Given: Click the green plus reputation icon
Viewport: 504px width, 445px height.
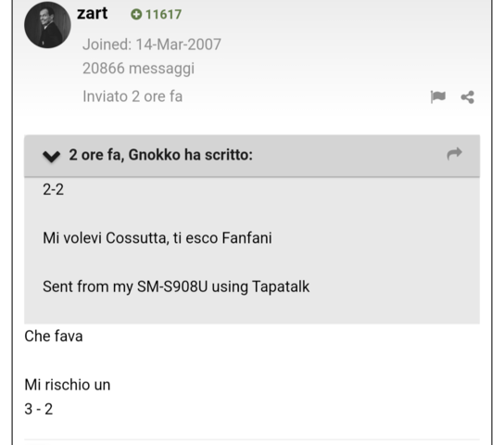Looking at the screenshot, I should point(136,15).
